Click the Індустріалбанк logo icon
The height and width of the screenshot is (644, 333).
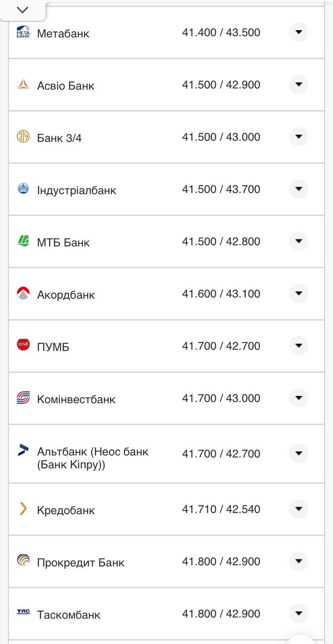[23, 189]
